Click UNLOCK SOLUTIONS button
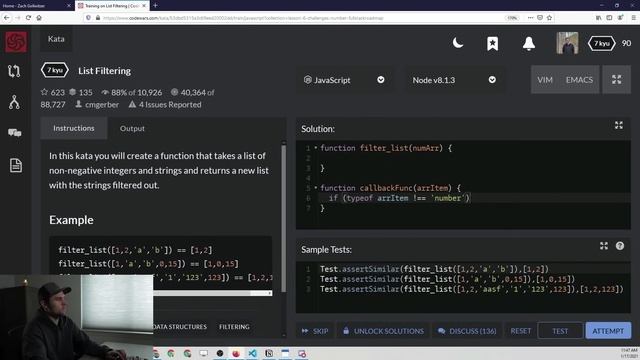Viewport: 640px width, 360px height. (x=383, y=331)
